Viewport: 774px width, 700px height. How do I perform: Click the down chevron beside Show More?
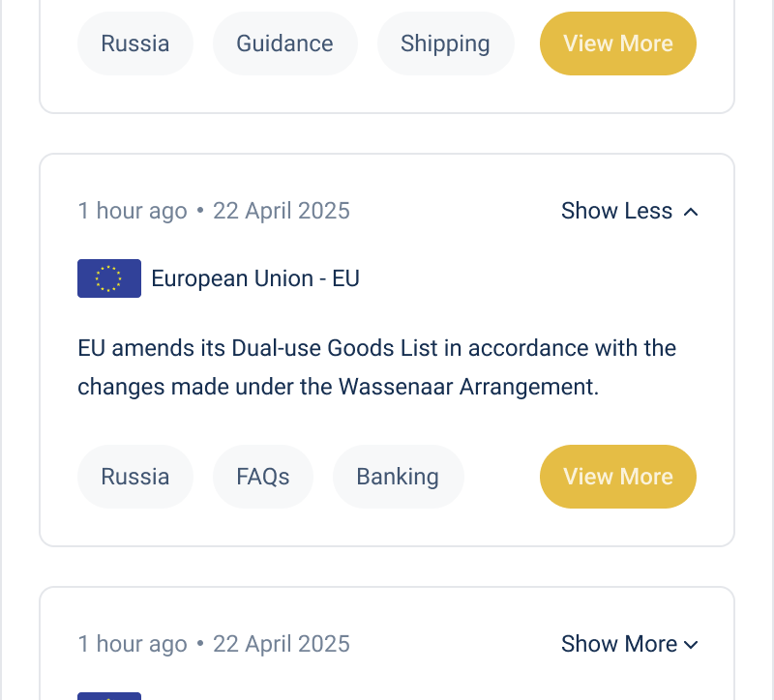[x=691, y=645]
